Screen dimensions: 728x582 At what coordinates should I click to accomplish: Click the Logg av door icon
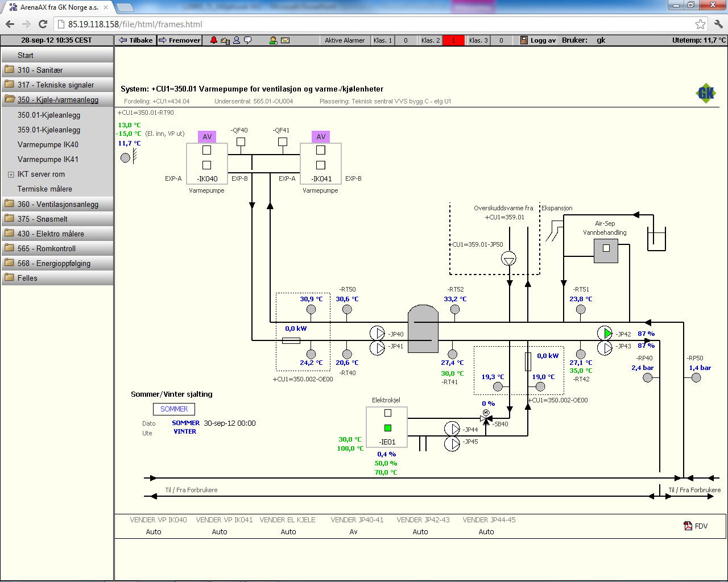[x=524, y=40]
